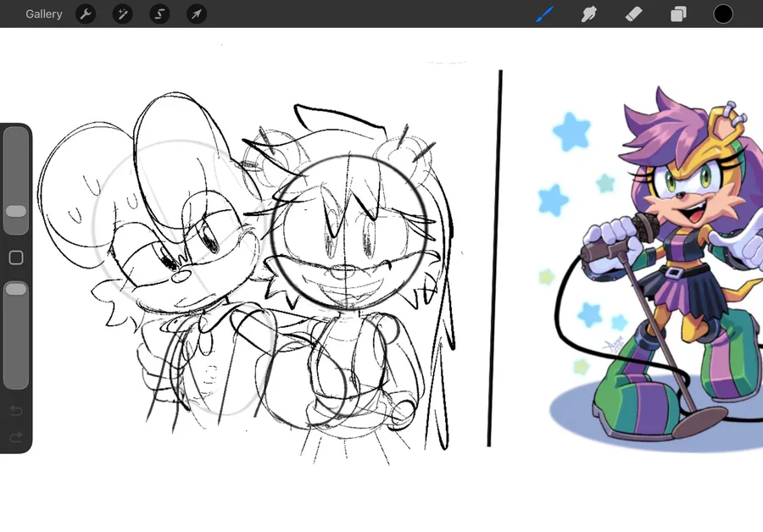Return to the Gallery
This screenshot has width=763, height=532.
tap(44, 14)
